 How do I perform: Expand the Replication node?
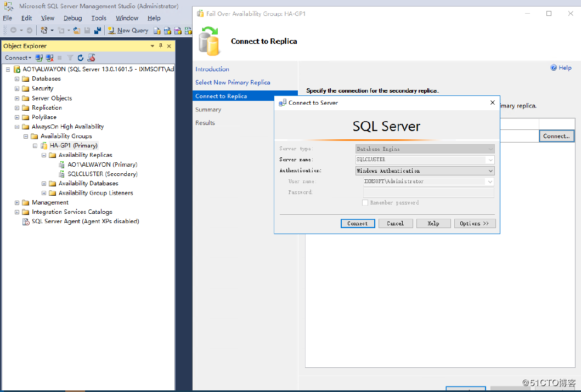[x=16, y=108]
